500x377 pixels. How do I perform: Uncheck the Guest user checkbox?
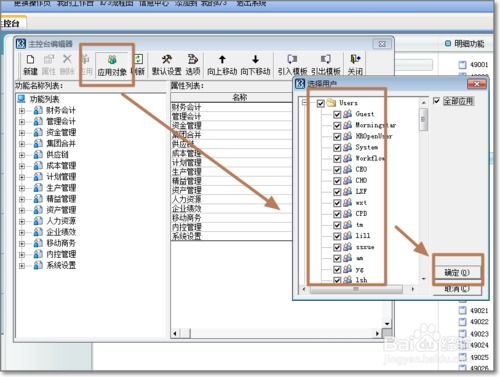point(337,114)
